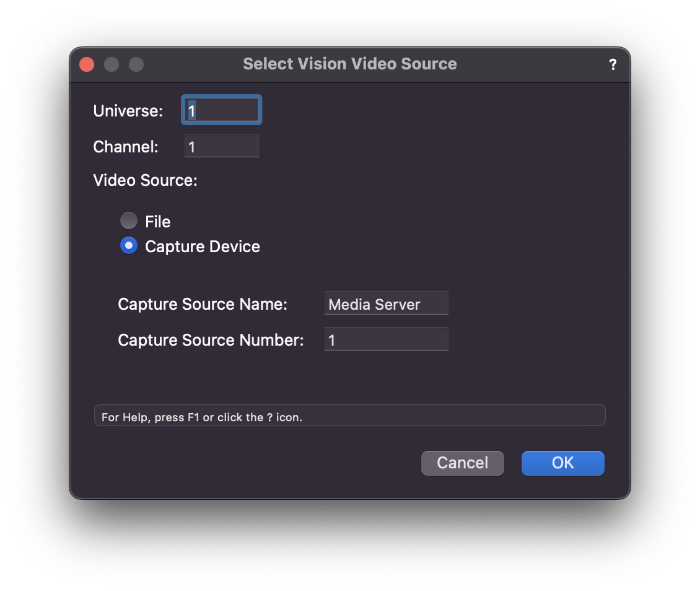Focus the Universe input field

pos(222,110)
